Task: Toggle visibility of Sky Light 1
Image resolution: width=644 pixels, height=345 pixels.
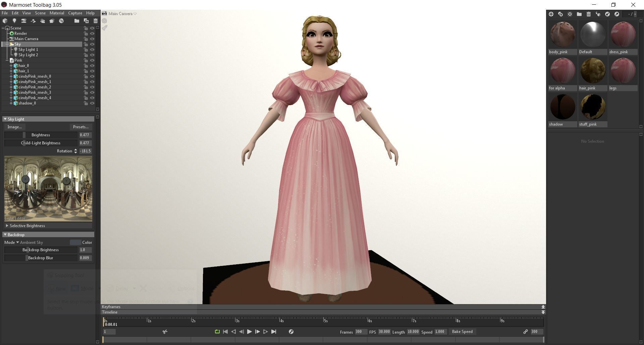Action: 92,50
